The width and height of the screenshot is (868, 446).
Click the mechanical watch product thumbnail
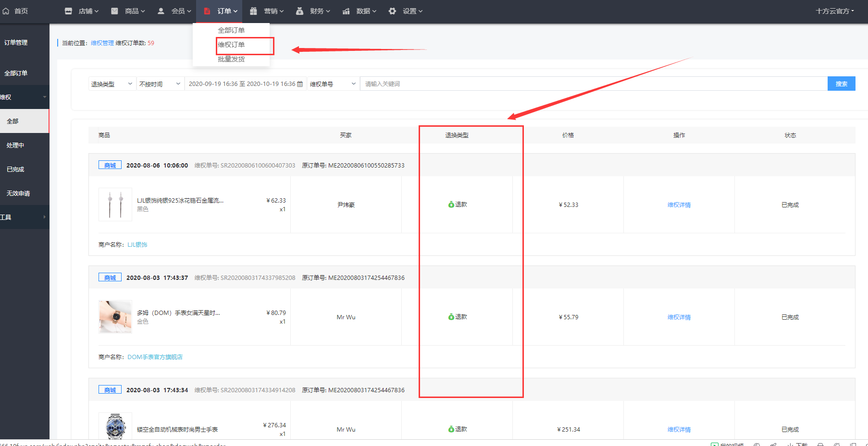point(115,426)
